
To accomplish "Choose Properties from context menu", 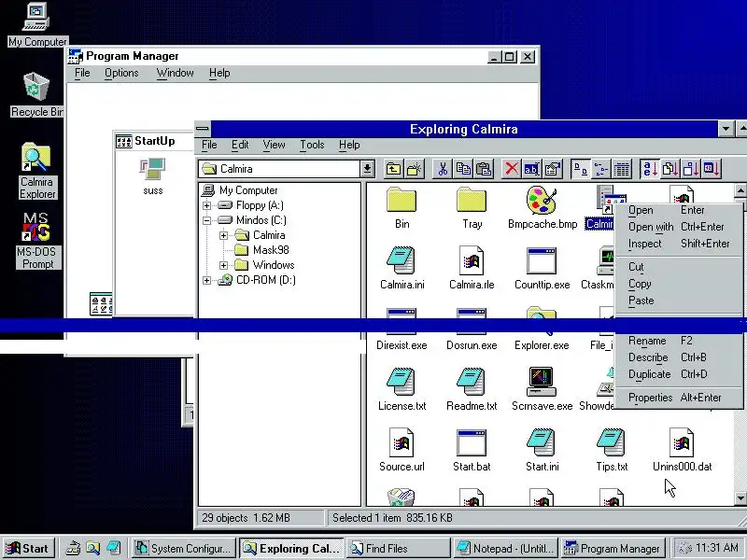I will tap(679, 398).
